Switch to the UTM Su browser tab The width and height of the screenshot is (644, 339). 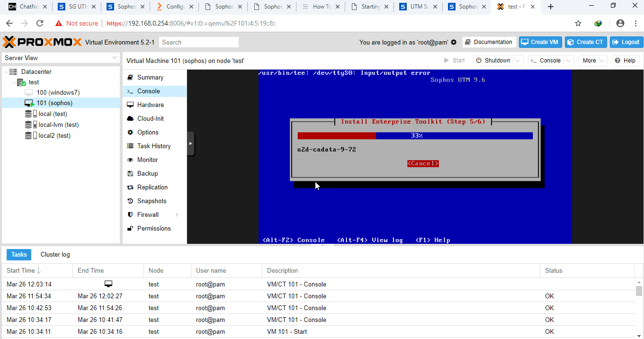(418, 7)
